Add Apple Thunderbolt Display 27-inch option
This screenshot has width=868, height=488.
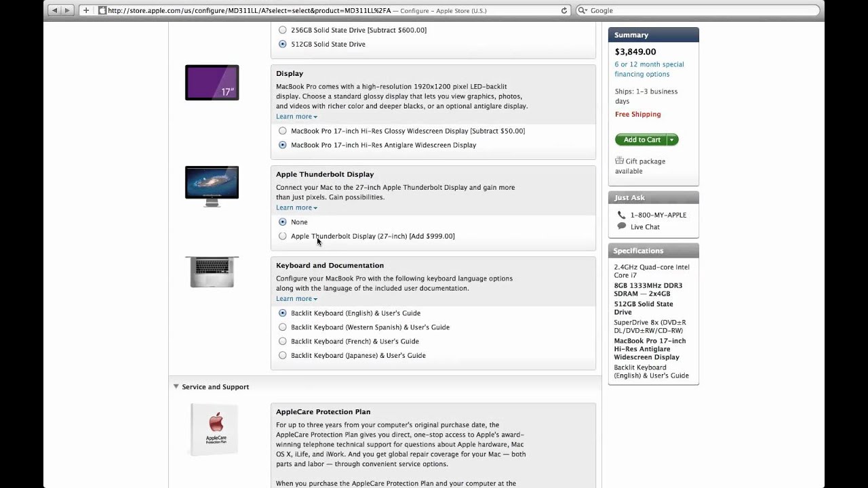point(283,236)
